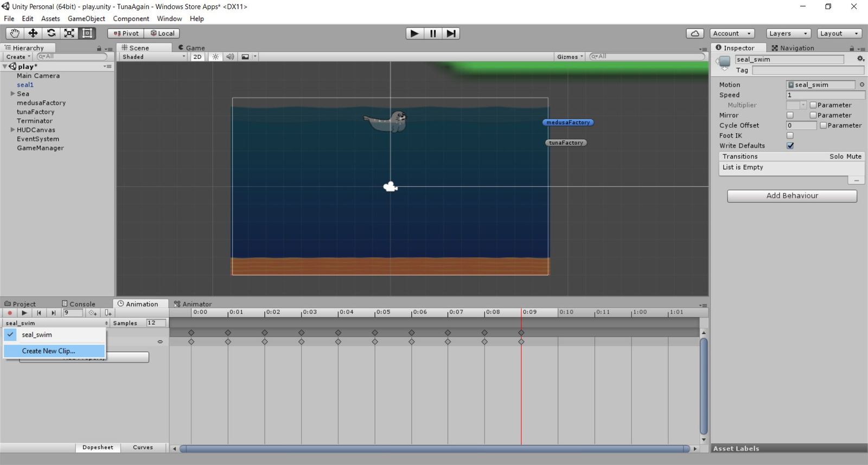Switch to Curves view
This screenshot has width=868, height=465.
coord(143,448)
